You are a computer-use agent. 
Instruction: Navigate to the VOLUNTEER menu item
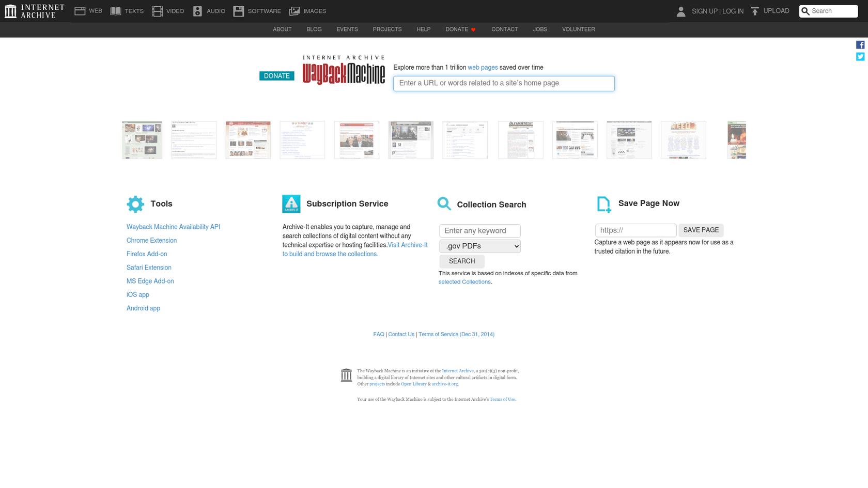point(578,29)
